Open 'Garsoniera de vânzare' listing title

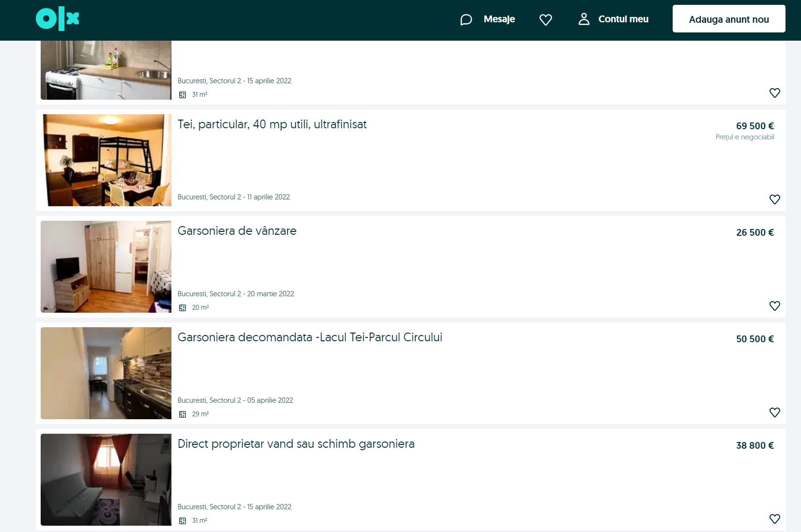(x=237, y=231)
